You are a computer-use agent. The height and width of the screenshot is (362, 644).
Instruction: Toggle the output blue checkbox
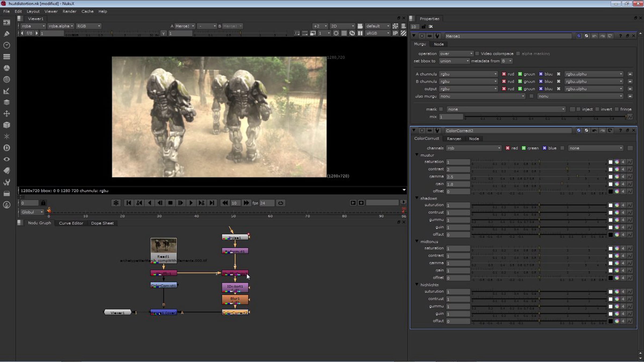[541, 89]
